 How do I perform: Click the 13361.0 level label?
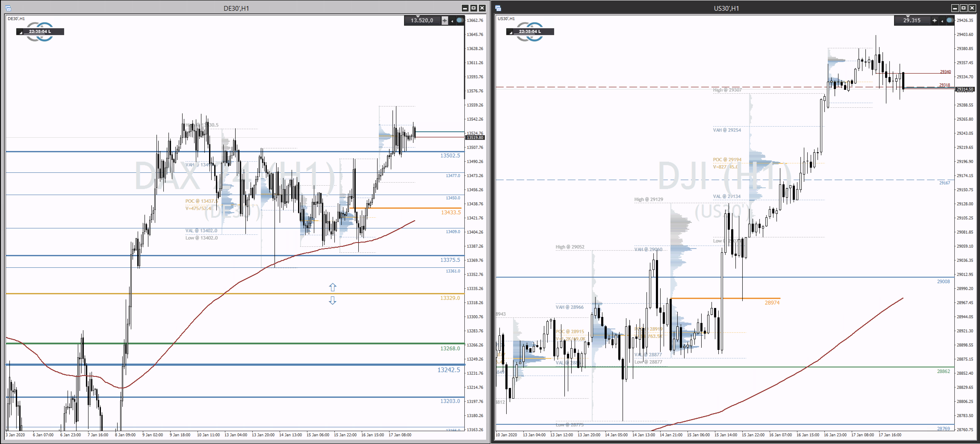coord(453,271)
